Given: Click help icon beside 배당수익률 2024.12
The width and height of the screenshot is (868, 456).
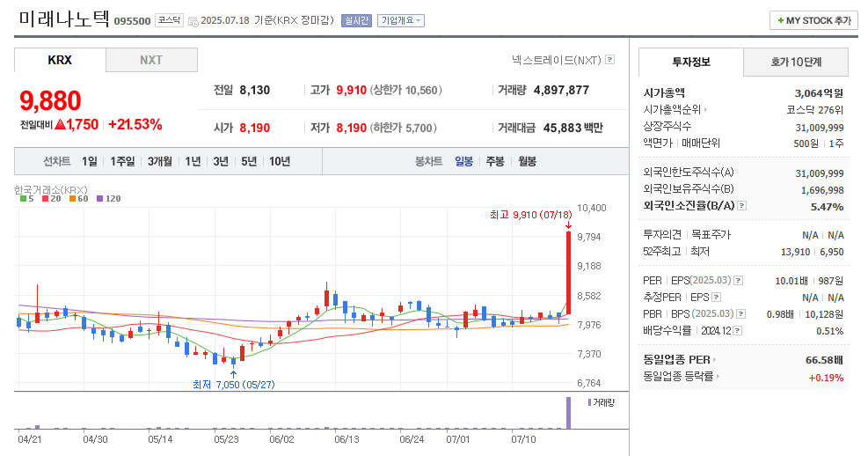Looking at the screenshot, I should [737, 331].
